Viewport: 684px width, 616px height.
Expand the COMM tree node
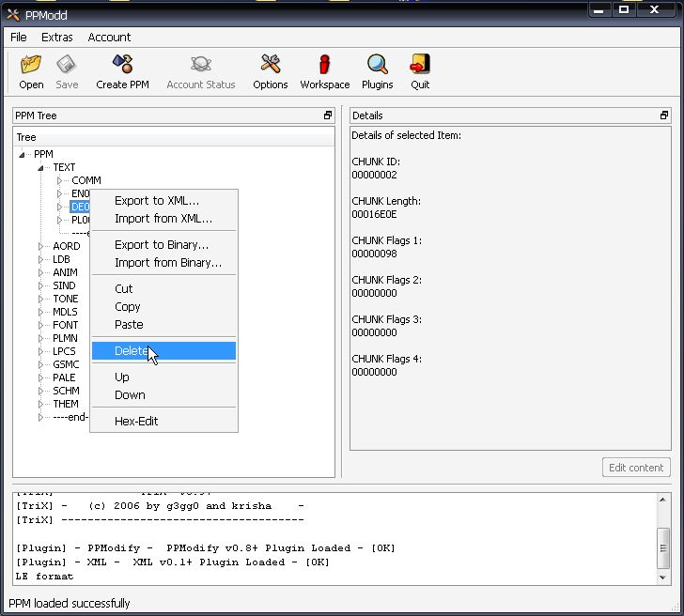click(60, 180)
